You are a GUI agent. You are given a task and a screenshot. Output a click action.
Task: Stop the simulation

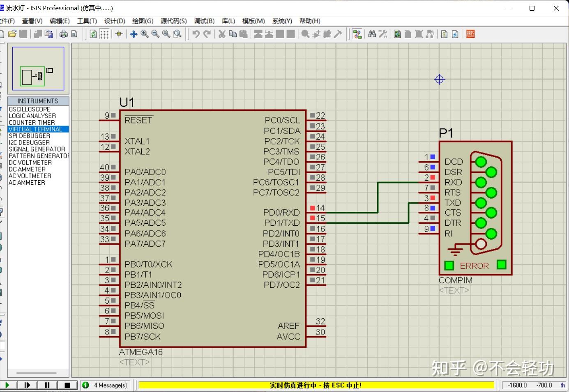67,385
